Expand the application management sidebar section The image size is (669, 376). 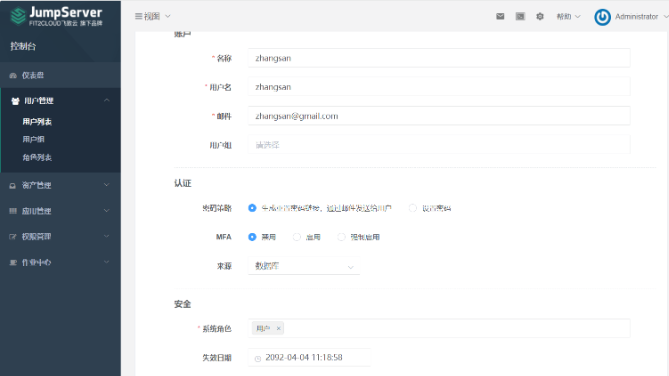tap(107, 211)
